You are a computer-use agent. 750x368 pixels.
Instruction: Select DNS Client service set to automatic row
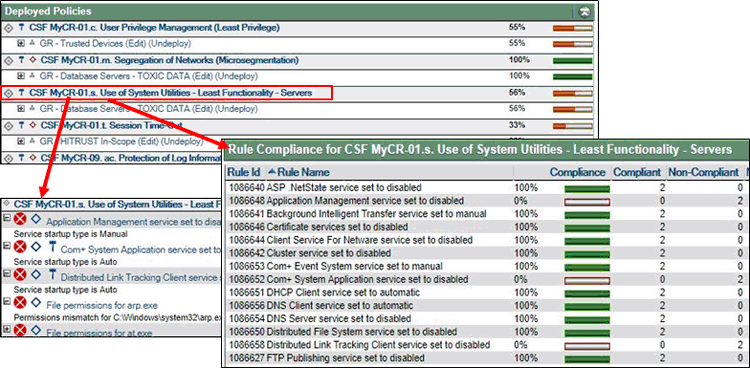click(x=486, y=305)
